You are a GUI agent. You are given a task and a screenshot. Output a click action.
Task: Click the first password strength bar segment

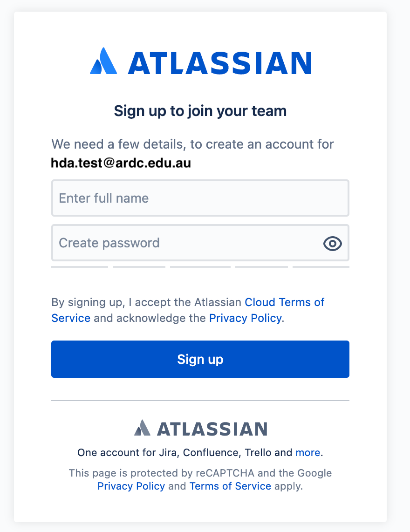coord(80,267)
